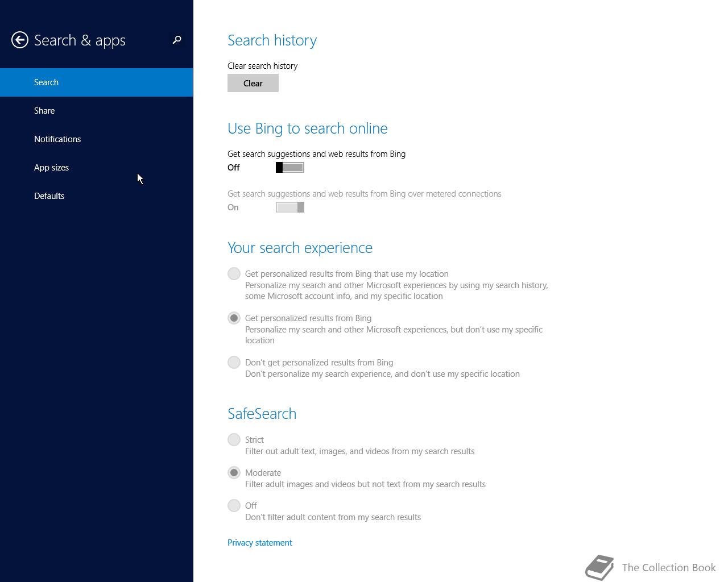Select Get personalized results from Bing

[x=234, y=318]
